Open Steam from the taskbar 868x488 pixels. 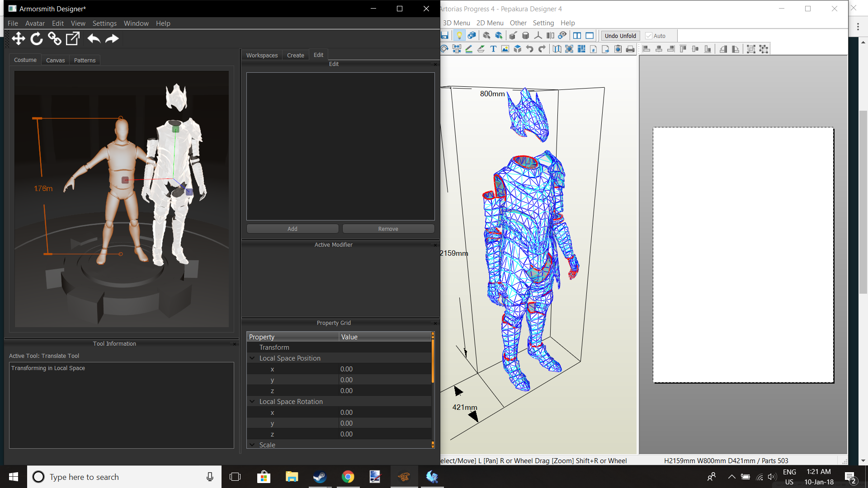(320, 477)
